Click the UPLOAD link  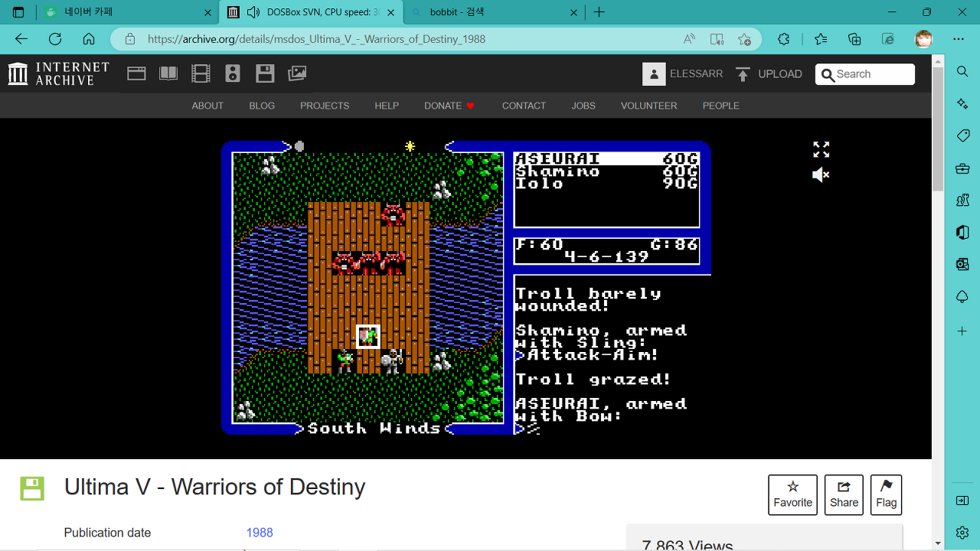769,73
